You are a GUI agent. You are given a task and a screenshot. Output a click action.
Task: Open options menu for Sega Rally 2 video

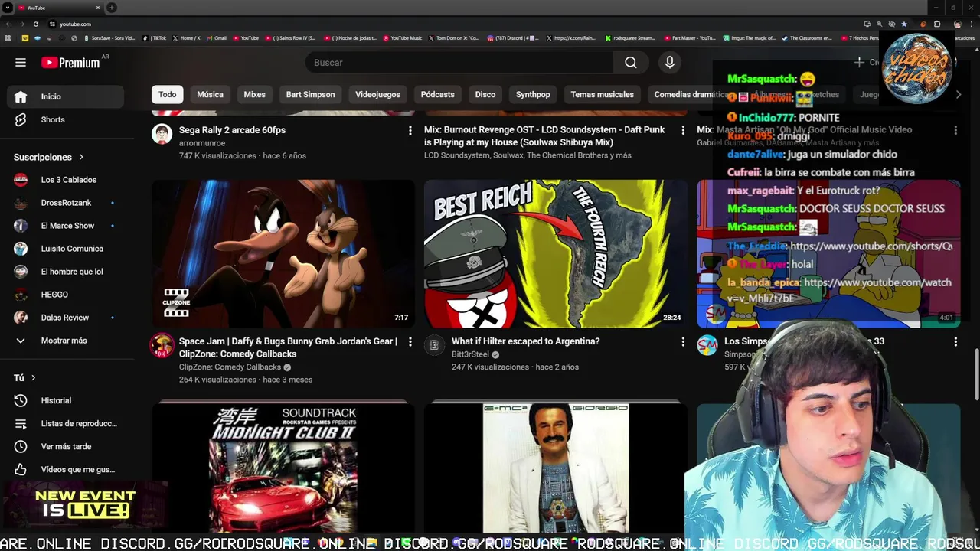(410, 131)
